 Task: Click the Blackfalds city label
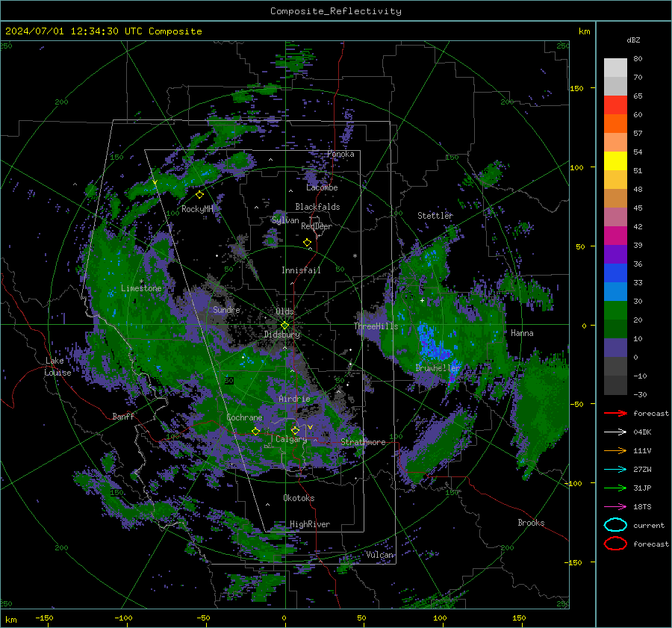tap(317, 207)
